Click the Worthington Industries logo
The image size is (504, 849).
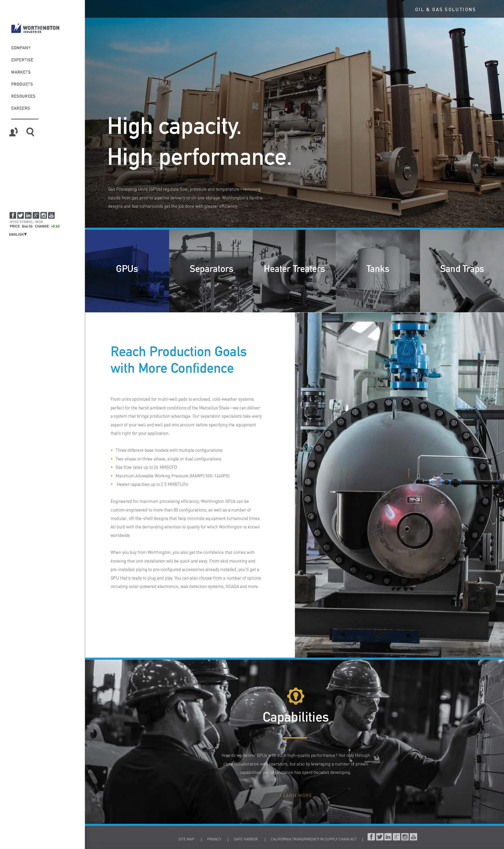[x=35, y=29]
